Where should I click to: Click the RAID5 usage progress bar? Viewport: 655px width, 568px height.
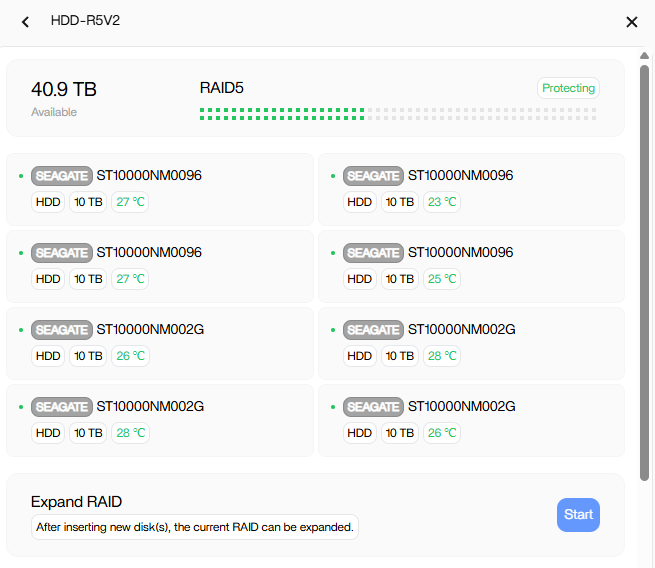(x=397, y=113)
